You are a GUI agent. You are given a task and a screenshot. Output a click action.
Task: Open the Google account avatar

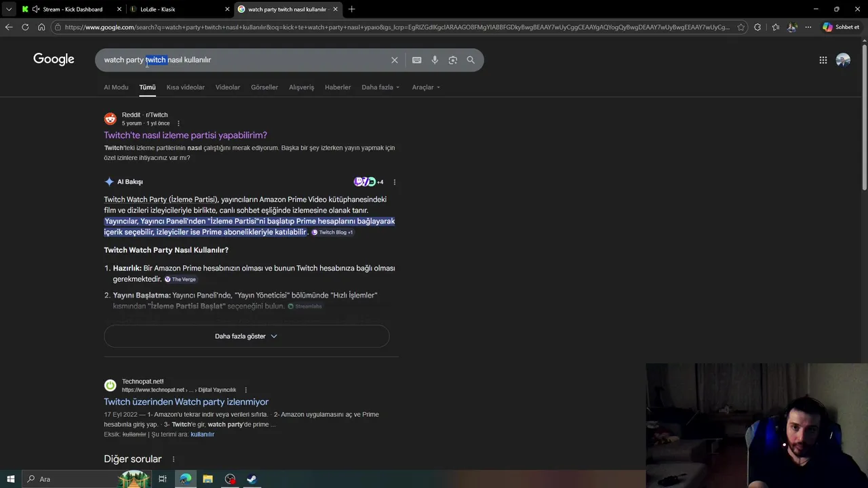pyautogui.click(x=843, y=60)
